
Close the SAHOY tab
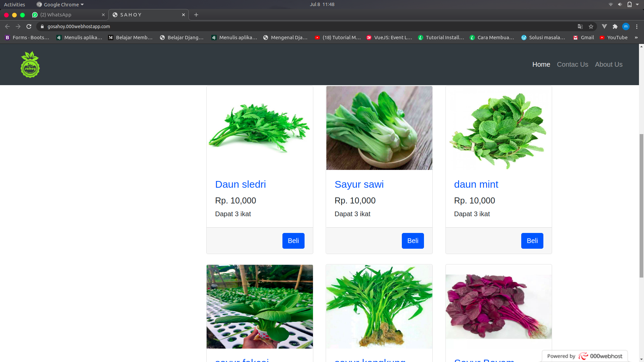click(183, 15)
